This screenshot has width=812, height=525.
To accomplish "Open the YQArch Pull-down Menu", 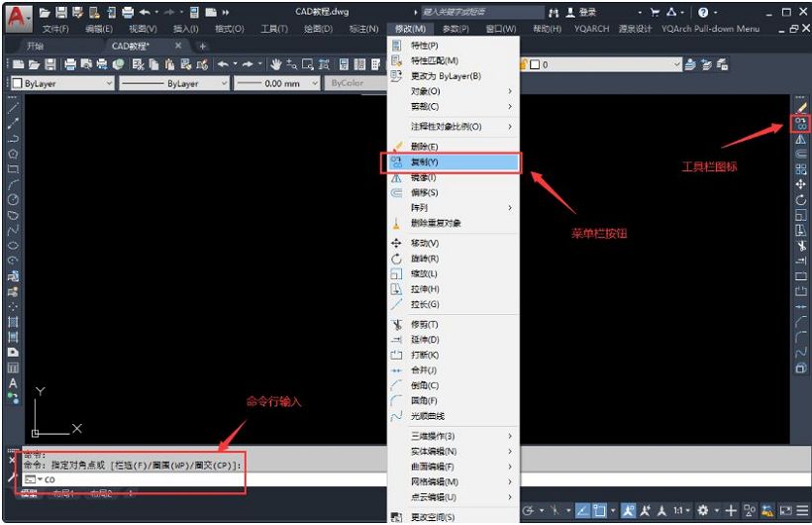I will pyautogui.click(x=710, y=29).
